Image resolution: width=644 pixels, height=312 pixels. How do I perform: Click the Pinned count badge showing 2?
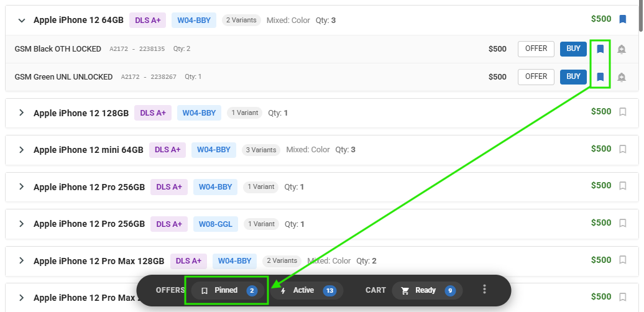click(252, 291)
